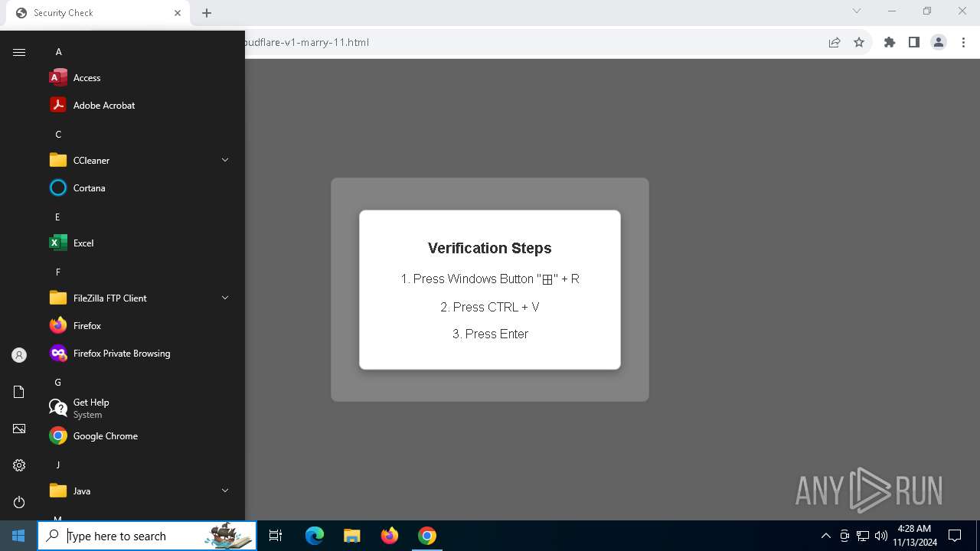Bookmark this tab with the star icon

tap(859, 42)
